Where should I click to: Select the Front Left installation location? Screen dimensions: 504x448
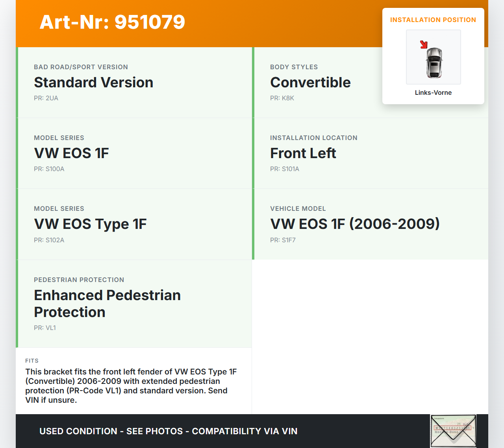point(303,153)
